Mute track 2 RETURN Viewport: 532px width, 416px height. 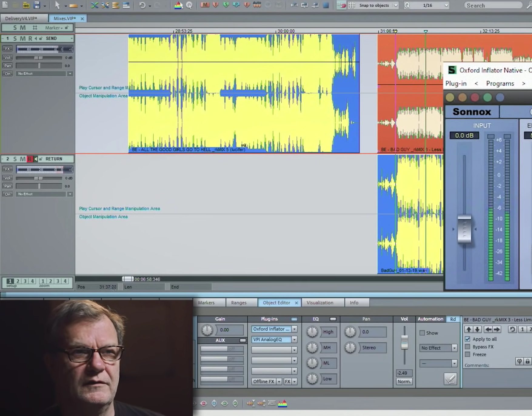(x=22, y=159)
